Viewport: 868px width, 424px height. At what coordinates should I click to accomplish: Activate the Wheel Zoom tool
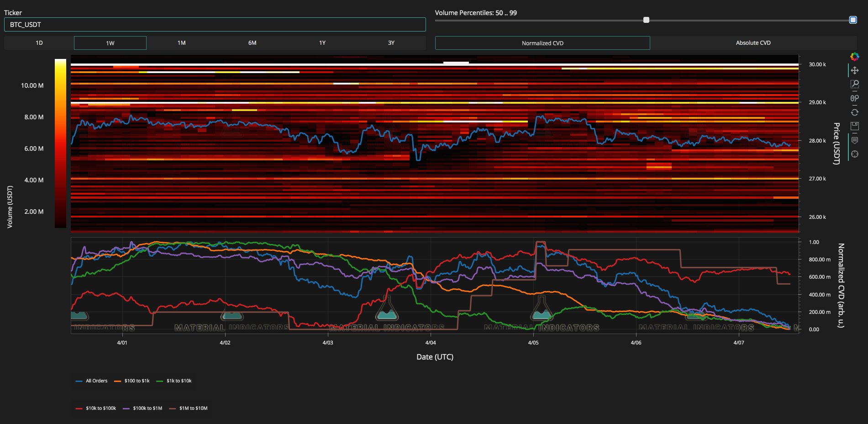point(854,98)
